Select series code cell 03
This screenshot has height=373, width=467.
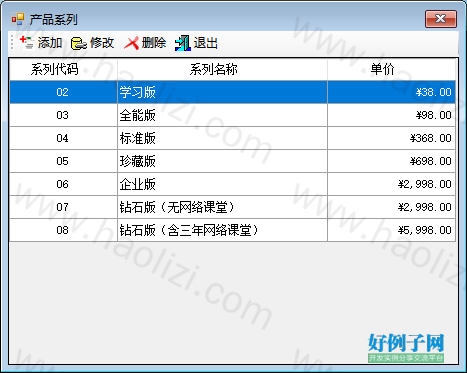(63, 115)
